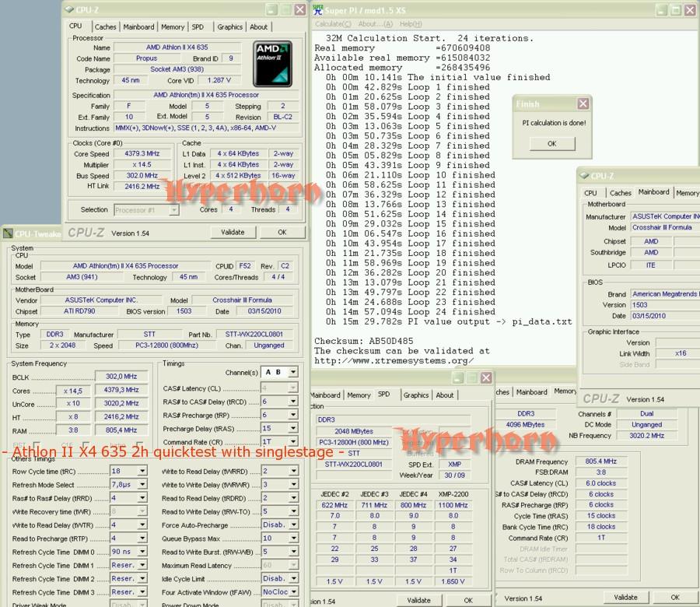
Task: Click Core Speed value 4379.3 MHz
Action: coord(142,153)
